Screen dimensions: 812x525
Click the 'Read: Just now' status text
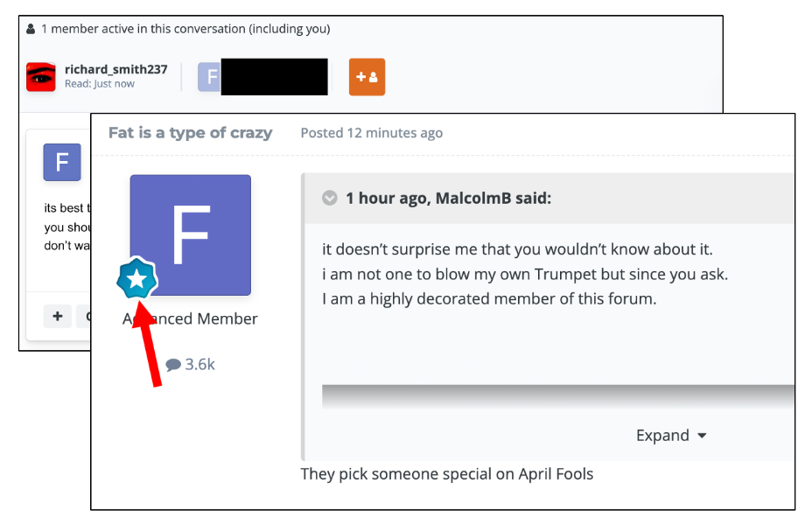(x=100, y=84)
